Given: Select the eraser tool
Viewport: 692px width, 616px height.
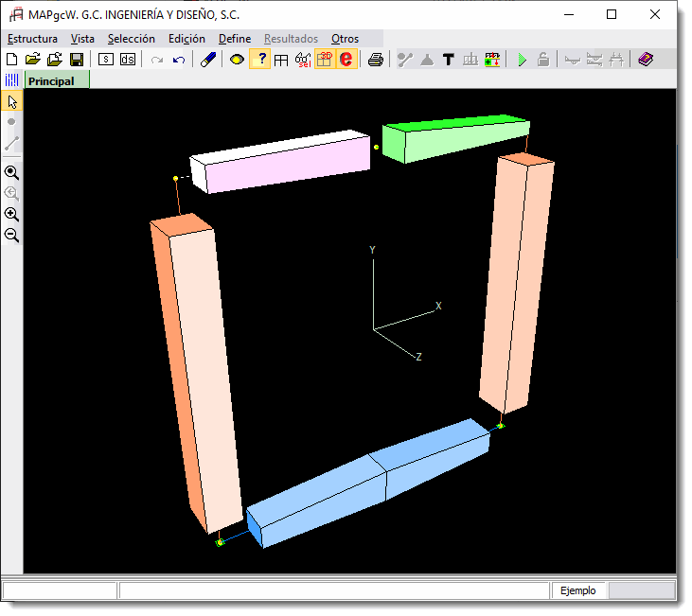Looking at the screenshot, I should (x=207, y=59).
